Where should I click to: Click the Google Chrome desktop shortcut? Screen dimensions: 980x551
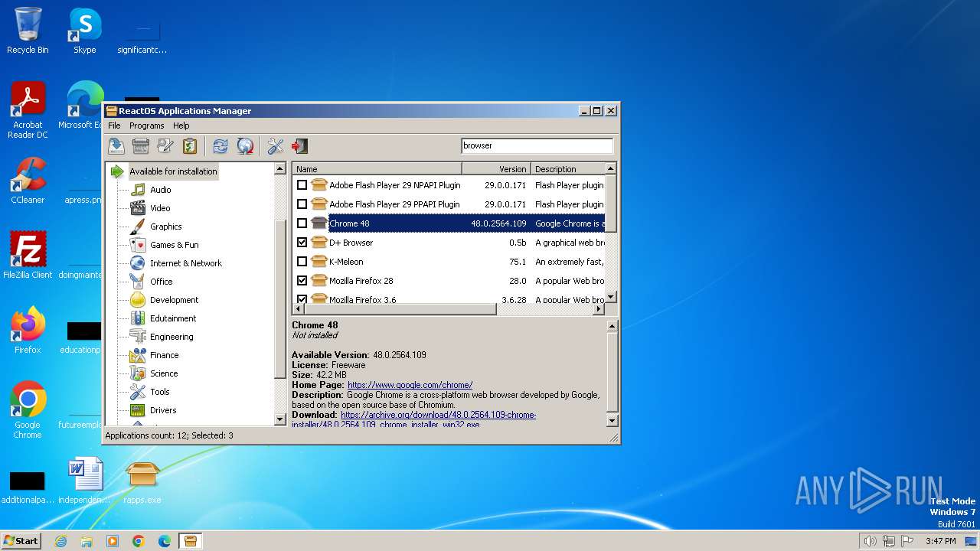click(28, 410)
